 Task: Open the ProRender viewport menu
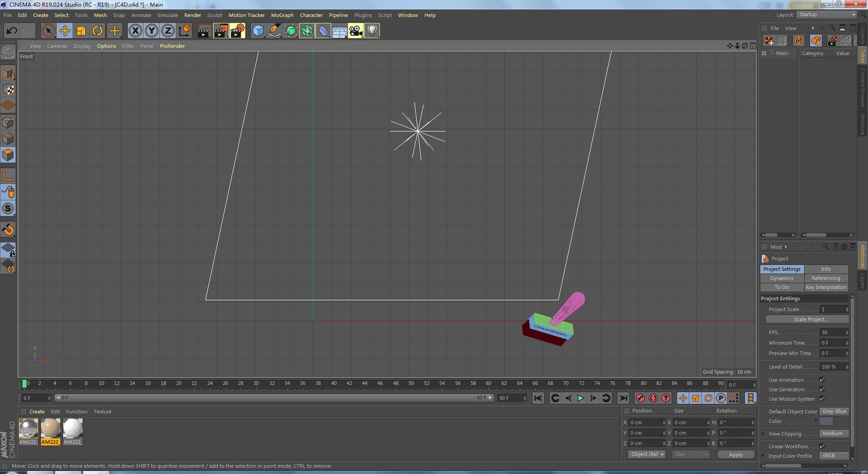pos(172,46)
